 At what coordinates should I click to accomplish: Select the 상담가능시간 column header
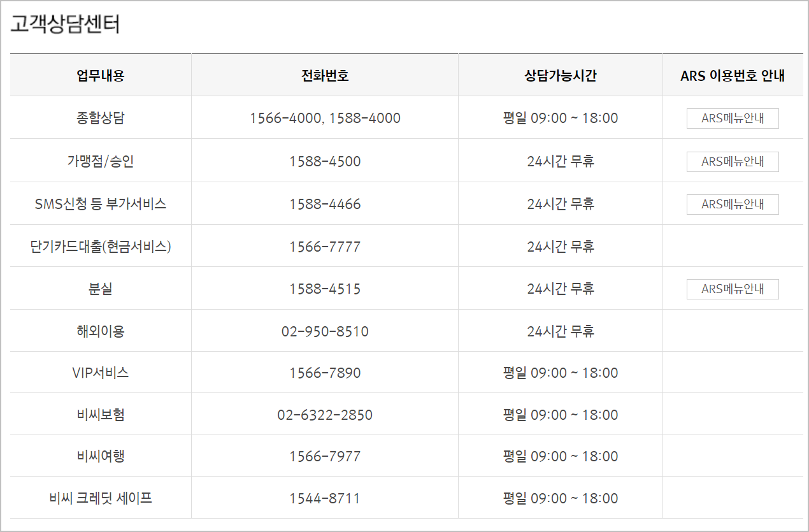tap(561, 76)
